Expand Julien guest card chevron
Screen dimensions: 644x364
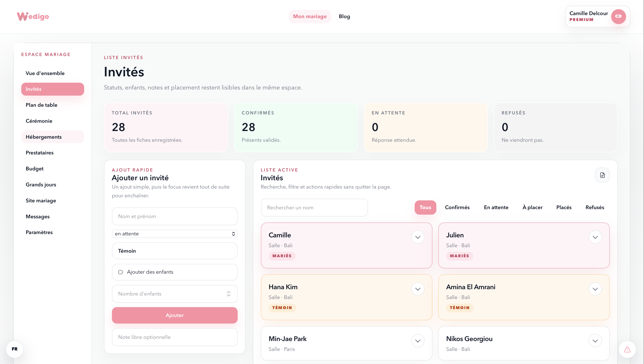pos(595,237)
